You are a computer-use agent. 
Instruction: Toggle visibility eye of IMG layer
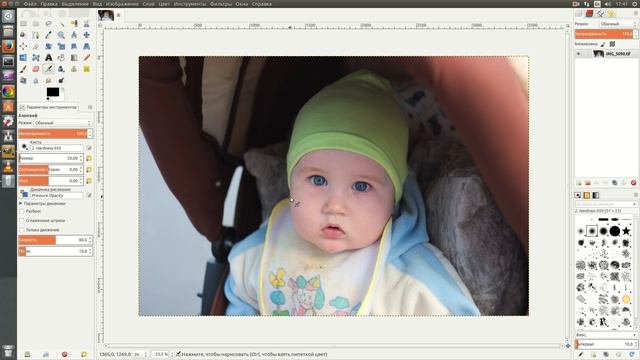(578, 53)
